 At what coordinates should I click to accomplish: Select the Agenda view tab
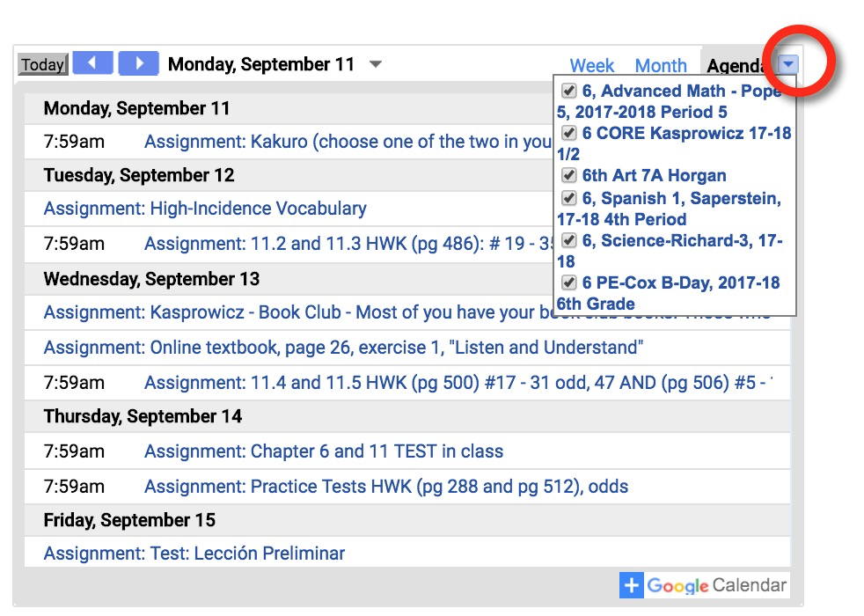735,66
